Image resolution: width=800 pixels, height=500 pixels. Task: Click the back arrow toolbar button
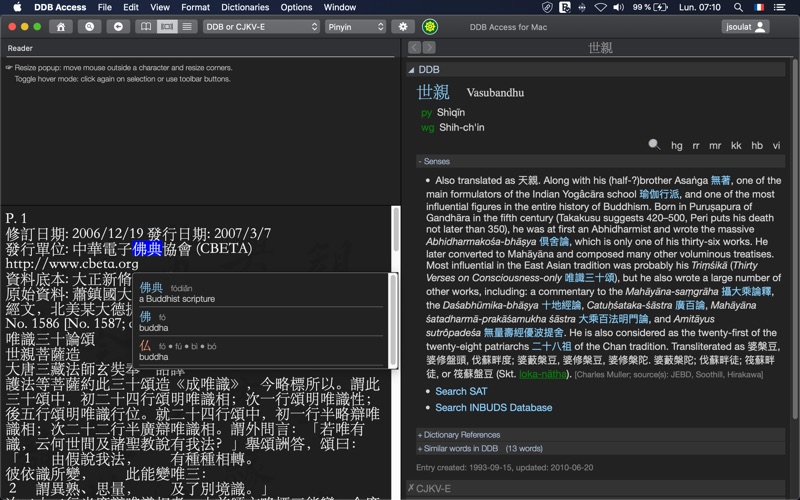tap(118, 27)
